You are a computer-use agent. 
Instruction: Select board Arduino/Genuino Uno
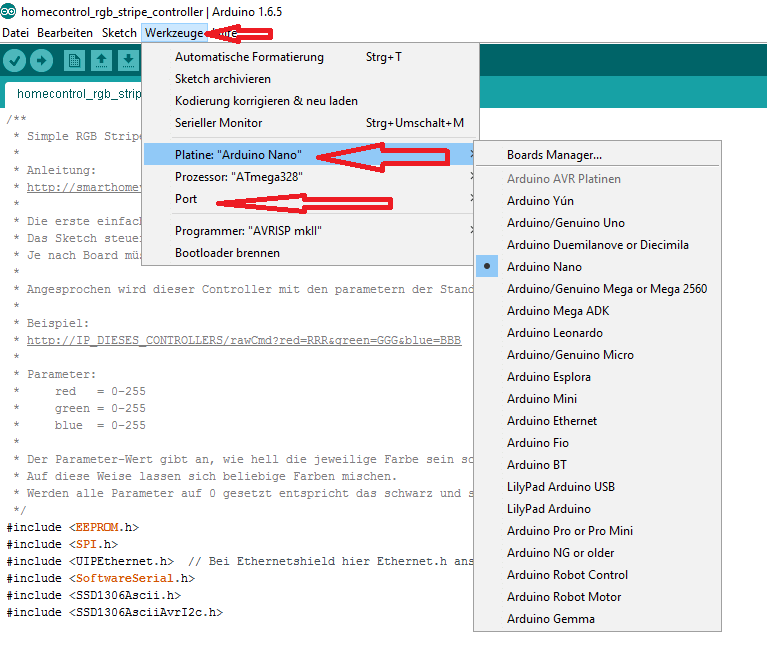pos(597,223)
